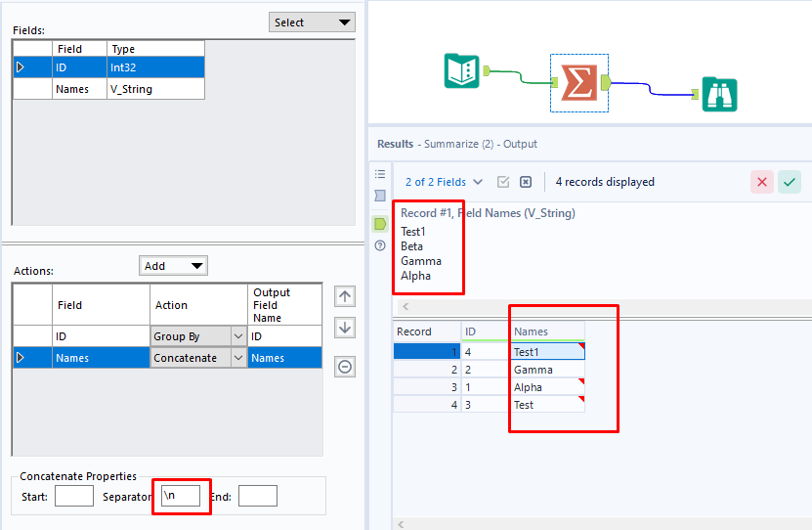Select record number 4 row header
812x530 pixels.
[427, 405]
